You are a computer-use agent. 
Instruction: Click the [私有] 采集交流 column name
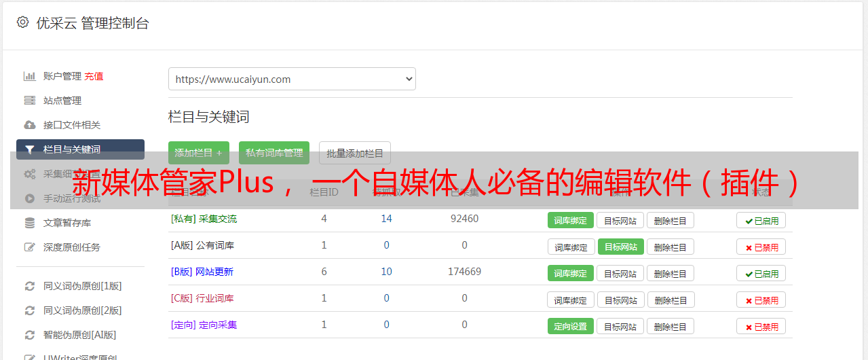coord(204,219)
